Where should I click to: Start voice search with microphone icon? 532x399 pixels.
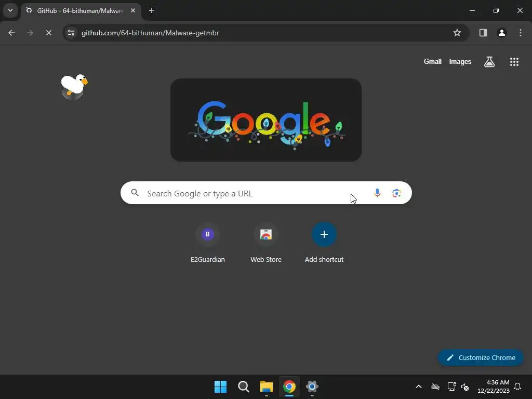tap(377, 193)
